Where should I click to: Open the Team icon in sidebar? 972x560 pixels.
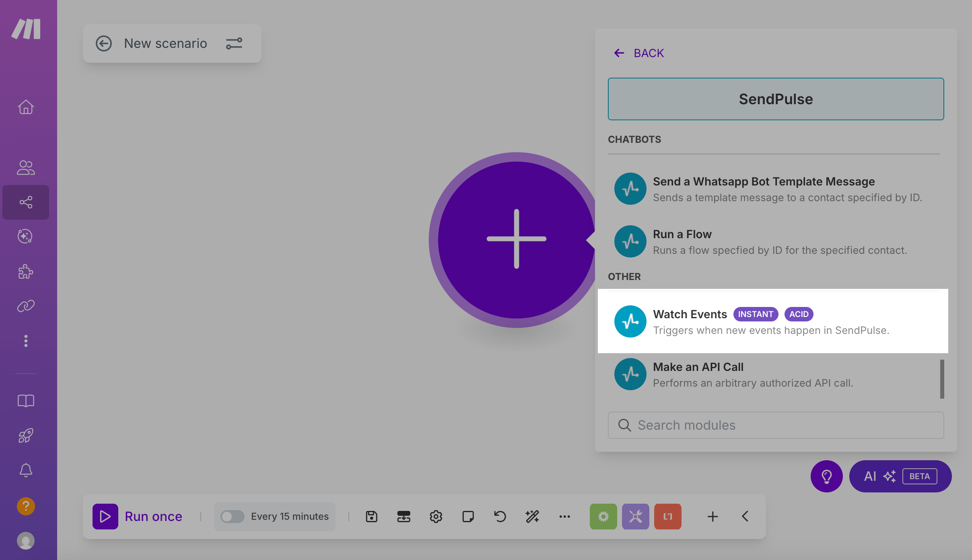(x=26, y=167)
